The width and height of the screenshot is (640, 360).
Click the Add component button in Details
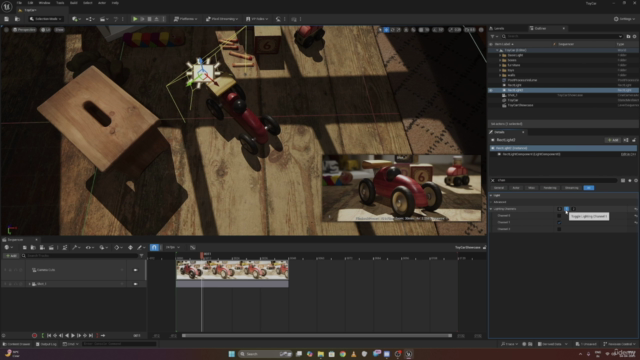tap(613, 140)
